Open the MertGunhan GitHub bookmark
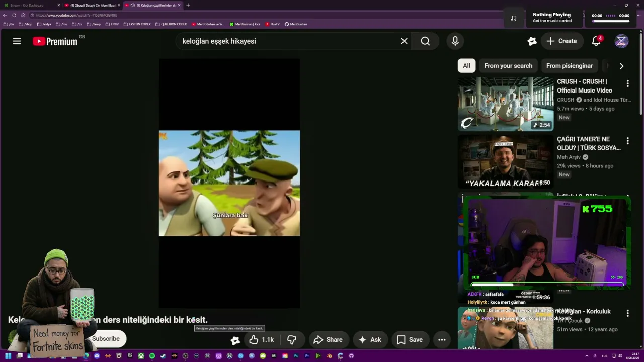 (296, 24)
